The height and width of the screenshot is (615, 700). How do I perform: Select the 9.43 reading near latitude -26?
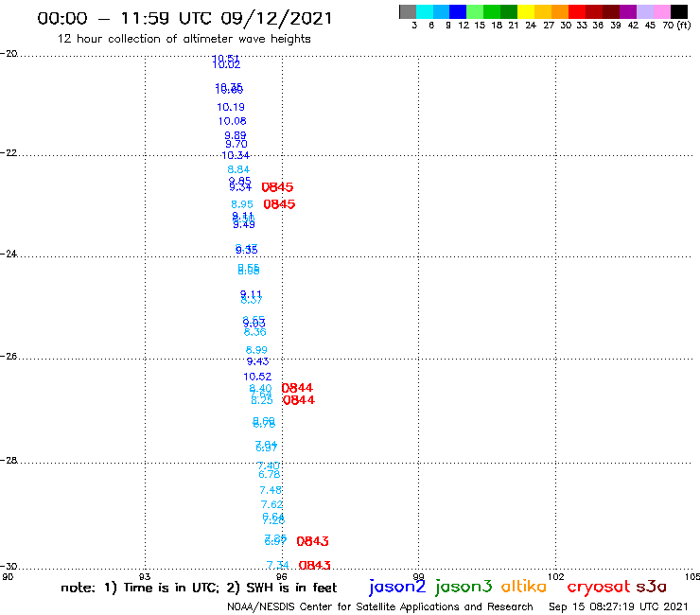coord(258,361)
